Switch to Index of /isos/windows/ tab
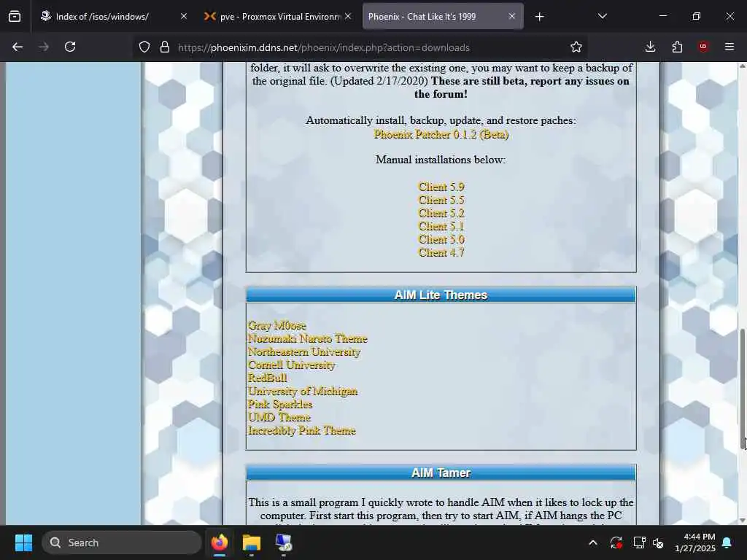 (x=113, y=17)
